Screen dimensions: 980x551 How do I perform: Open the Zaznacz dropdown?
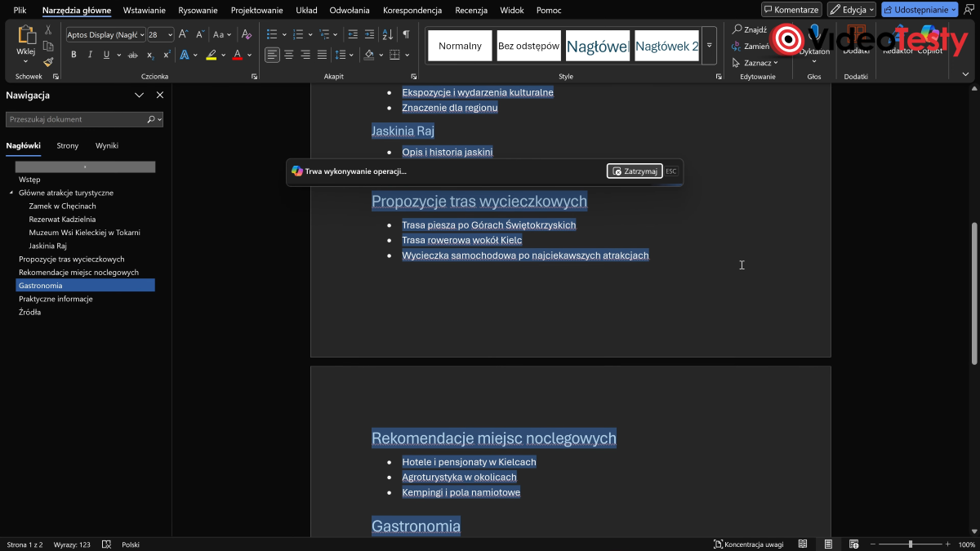(x=755, y=63)
